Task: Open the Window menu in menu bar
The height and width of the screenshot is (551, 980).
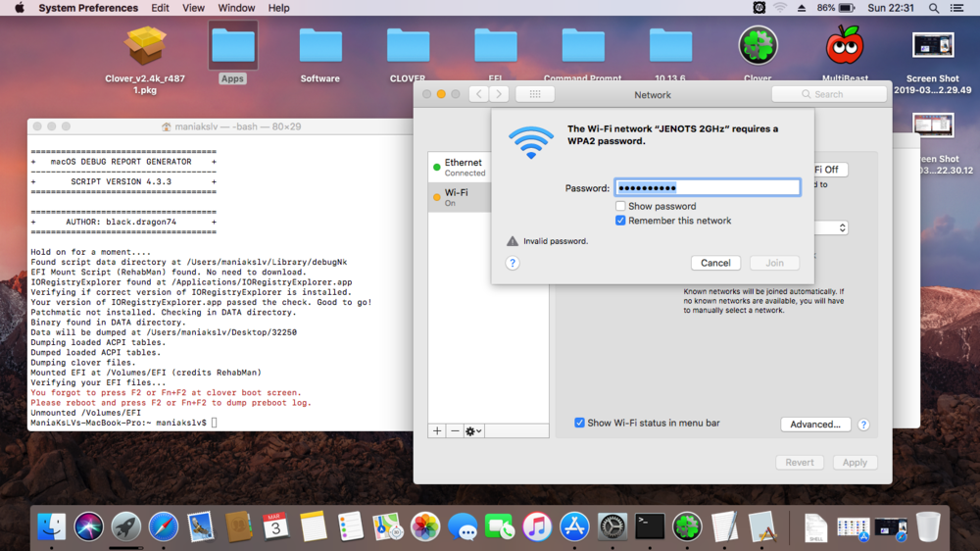Action: 236,8
